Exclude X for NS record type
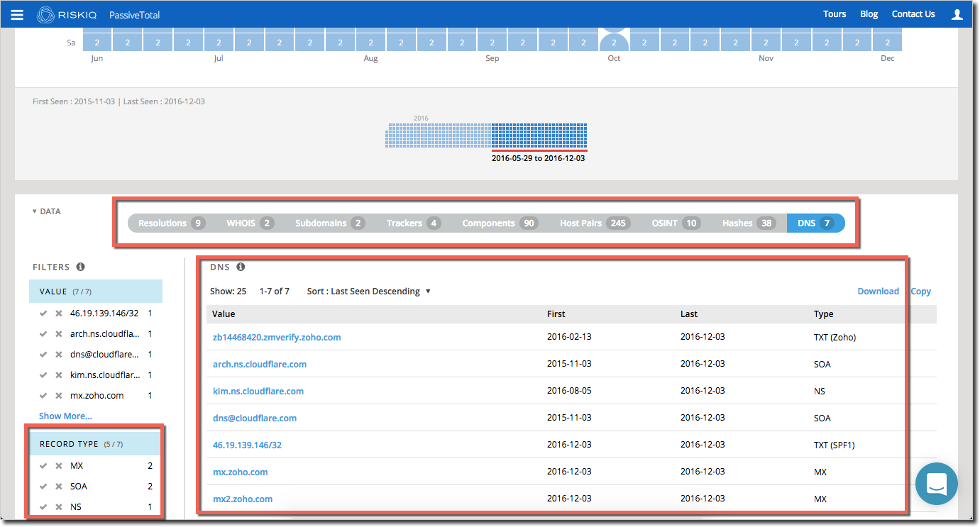Image resolution: width=980 pixels, height=527 pixels. [x=59, y=506]
